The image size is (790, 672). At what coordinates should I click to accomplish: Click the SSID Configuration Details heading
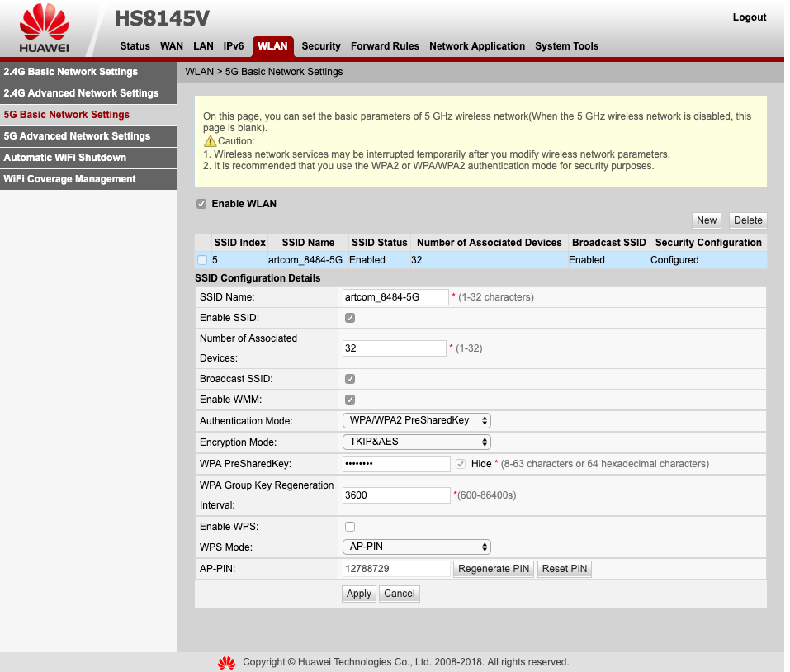pos(258,278)
